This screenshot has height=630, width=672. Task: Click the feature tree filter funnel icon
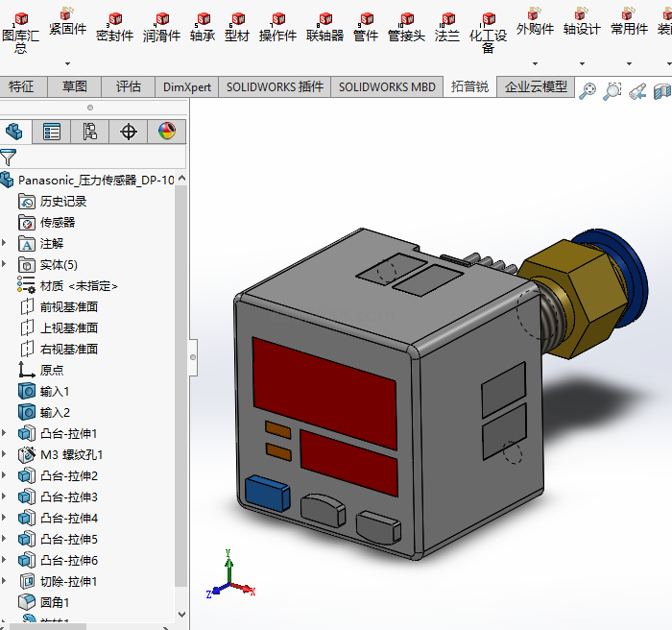9,157
